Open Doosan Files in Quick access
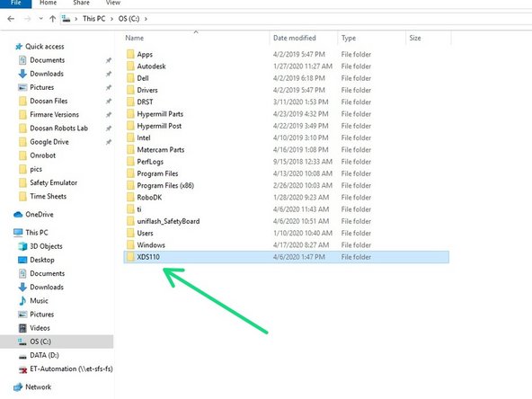Image resolution: width=532 pixels, height=399 pixels. [49, 101]
